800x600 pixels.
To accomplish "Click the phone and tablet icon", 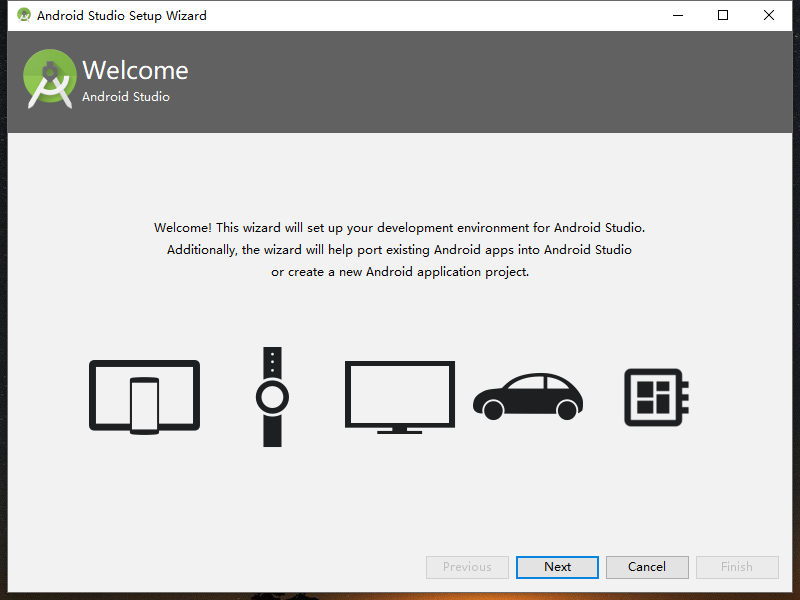I will [x=144, y=397].
